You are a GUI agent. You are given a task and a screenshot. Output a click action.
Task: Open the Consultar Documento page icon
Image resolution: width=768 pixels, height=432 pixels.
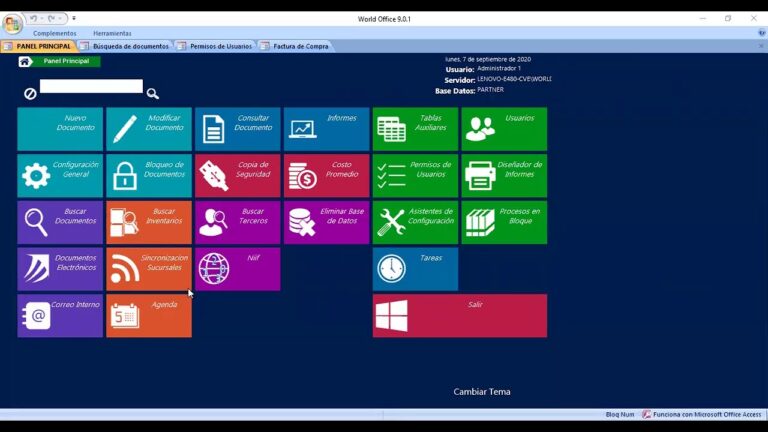point(214,129)
